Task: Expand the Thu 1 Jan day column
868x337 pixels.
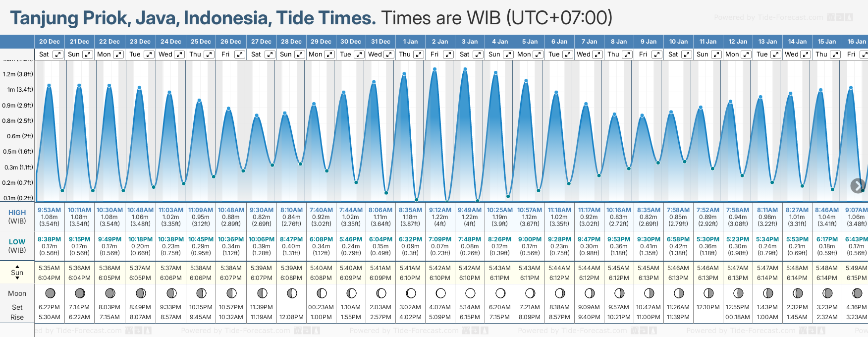Action: (419, 55)
